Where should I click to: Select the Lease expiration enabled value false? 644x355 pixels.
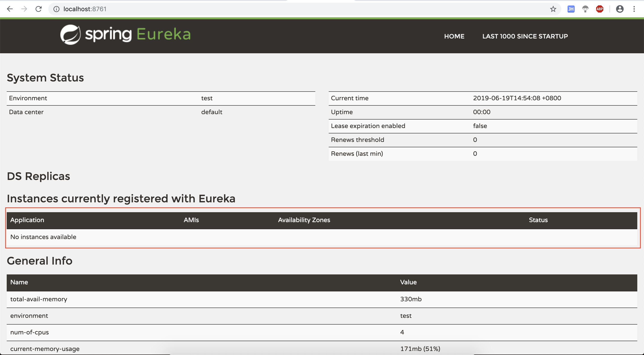point(480,126)
